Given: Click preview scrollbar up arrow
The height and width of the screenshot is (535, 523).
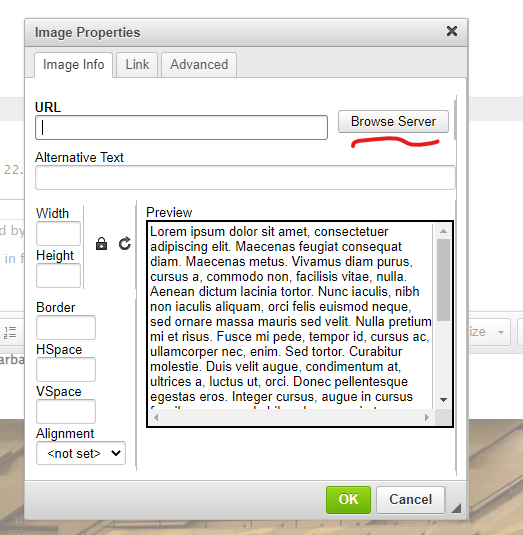Looking at the screenshot, I should (443, 231).
